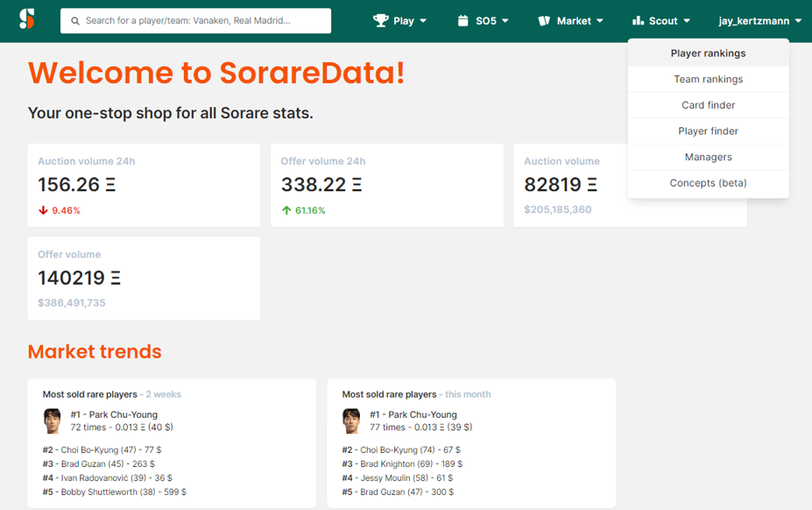Viewport: 812px width, 510px height.
Task: Open Ivan Radovanović (39) entry
Action: click(107, 478)
